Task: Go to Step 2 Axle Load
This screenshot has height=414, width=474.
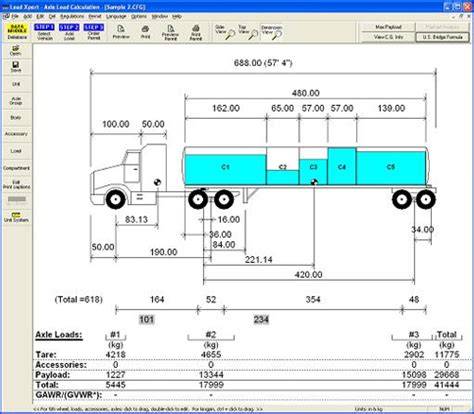Action: (69, 32)
